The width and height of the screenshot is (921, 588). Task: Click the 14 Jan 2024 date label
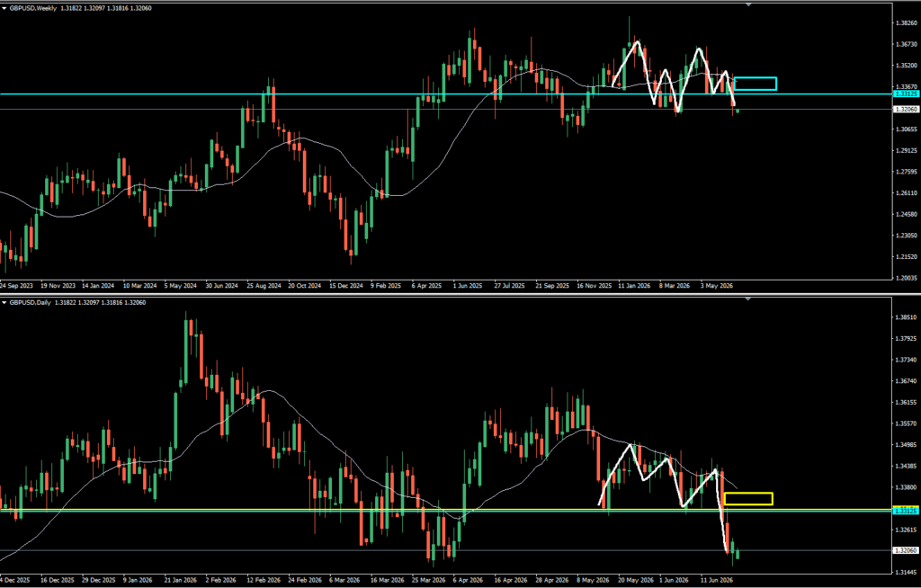pyautogui.click(x=99, y=286)
